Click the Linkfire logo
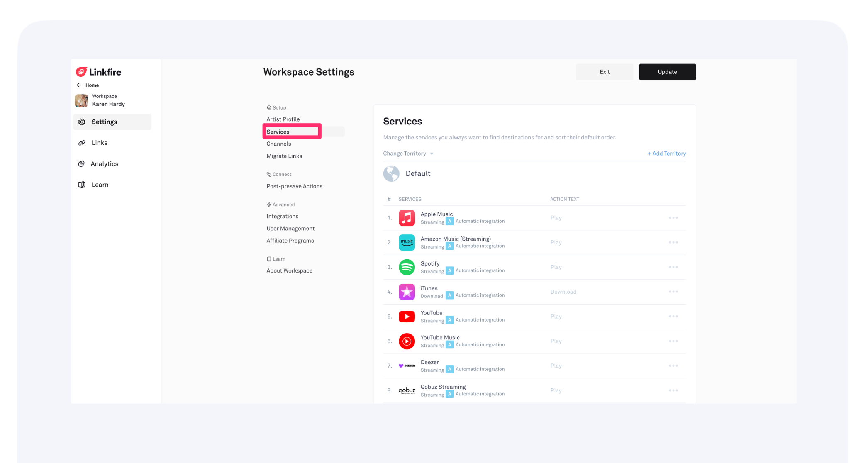The width and height of the screenshot is (868, 463). pos(99,72)
